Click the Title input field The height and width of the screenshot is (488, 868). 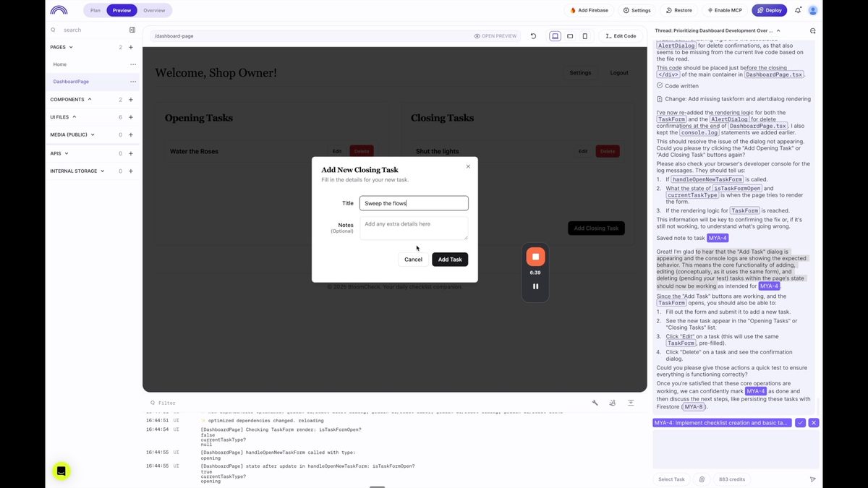414,203
